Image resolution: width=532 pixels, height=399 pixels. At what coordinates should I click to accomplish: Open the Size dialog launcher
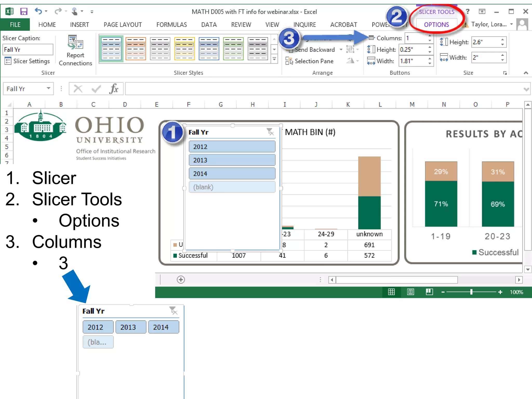(505, 73)
